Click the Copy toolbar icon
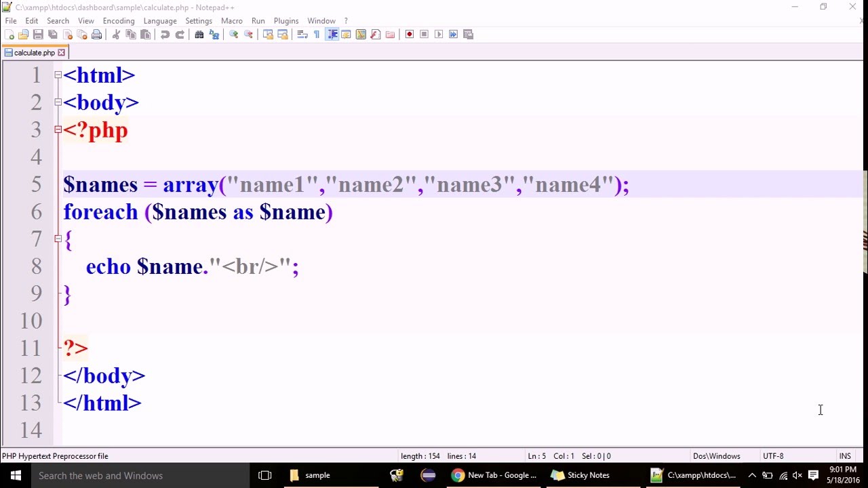Image resolution: width=868 pixels, height=488 pixels. coord(131,35)
